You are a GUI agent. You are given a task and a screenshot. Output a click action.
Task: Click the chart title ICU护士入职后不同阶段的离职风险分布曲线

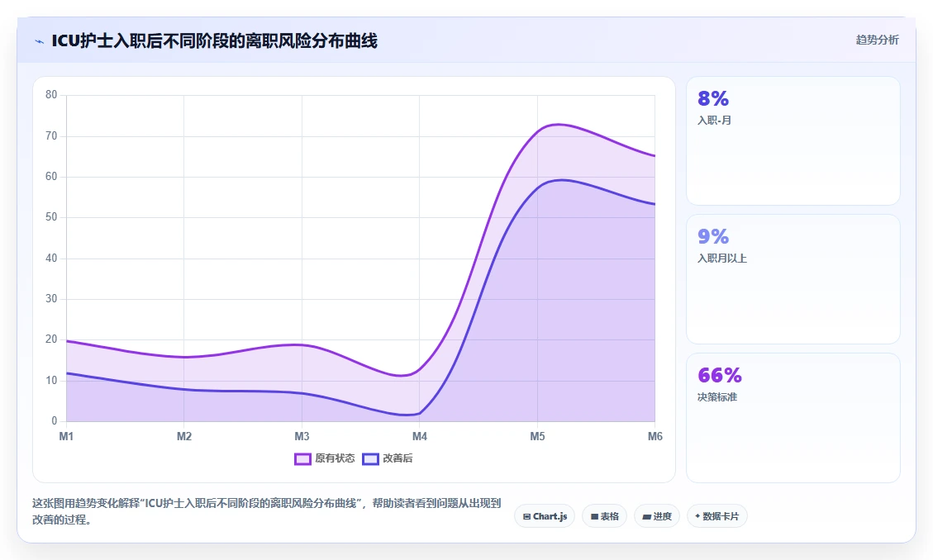(x=214, y=41)
